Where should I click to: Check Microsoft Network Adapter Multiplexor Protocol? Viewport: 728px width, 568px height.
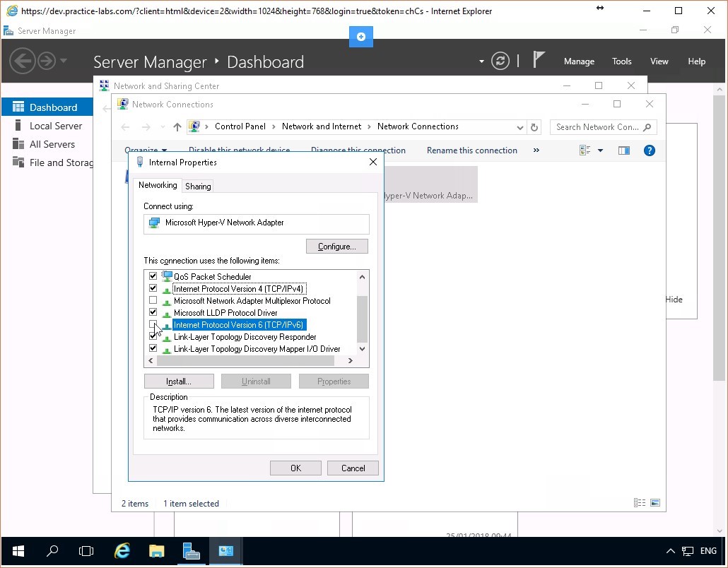(153, 300)
